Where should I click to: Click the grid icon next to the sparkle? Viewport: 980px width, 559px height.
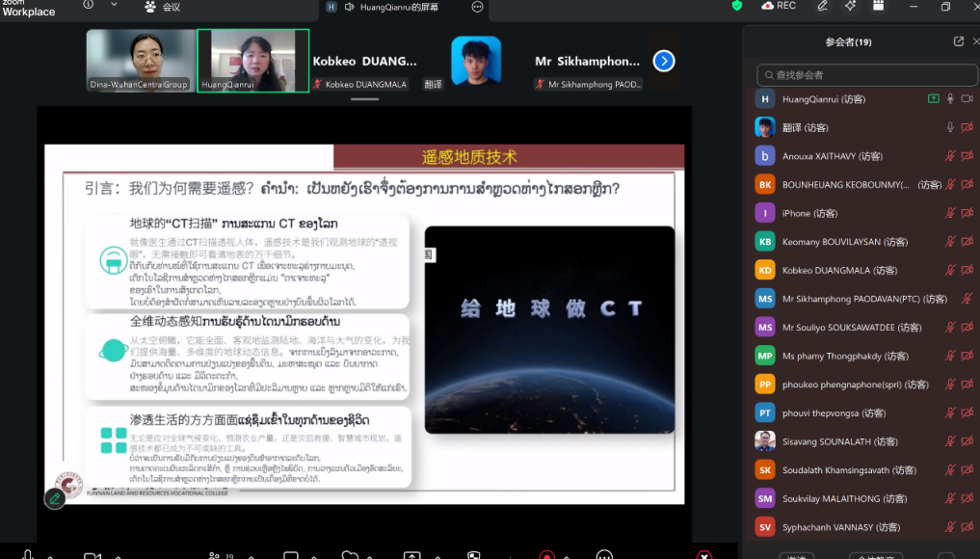pos(878,6)
